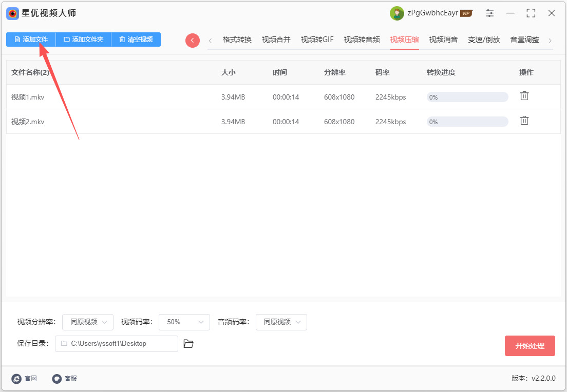Click the 转换进度 column header
Viewport: 567px width, 392px height.
pyautogui.click(x=441, y=73)
